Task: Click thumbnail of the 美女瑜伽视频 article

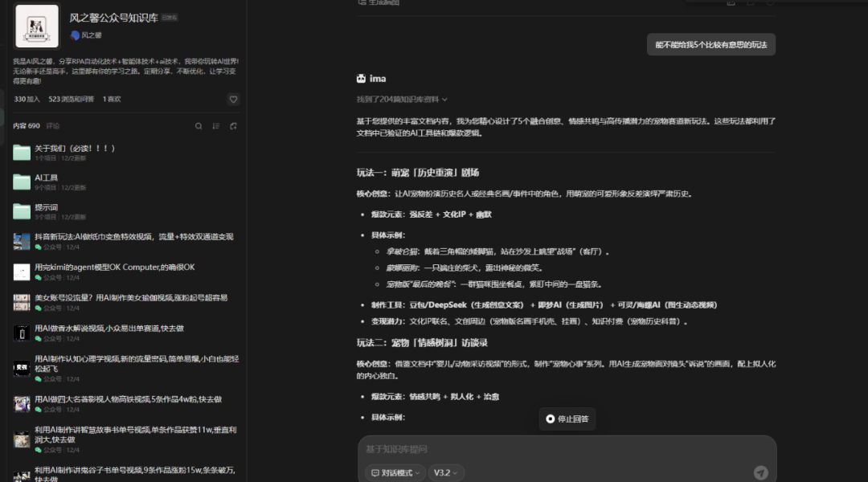Action: tap(22, 302)
